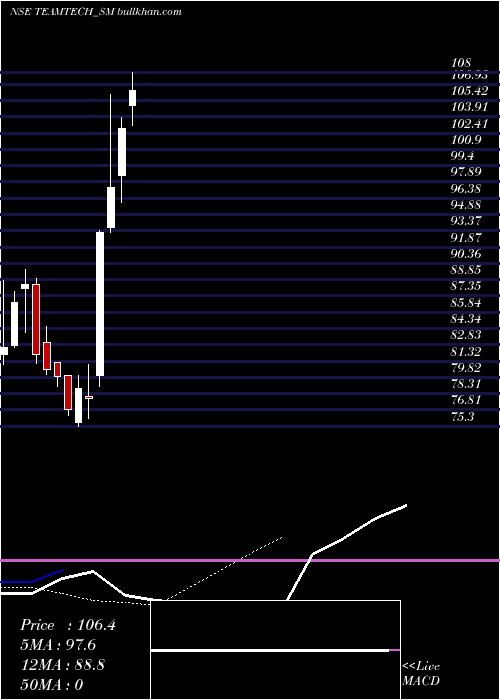
Task: Click the tall red candlestick near 87
Action: tap(36, 319)
